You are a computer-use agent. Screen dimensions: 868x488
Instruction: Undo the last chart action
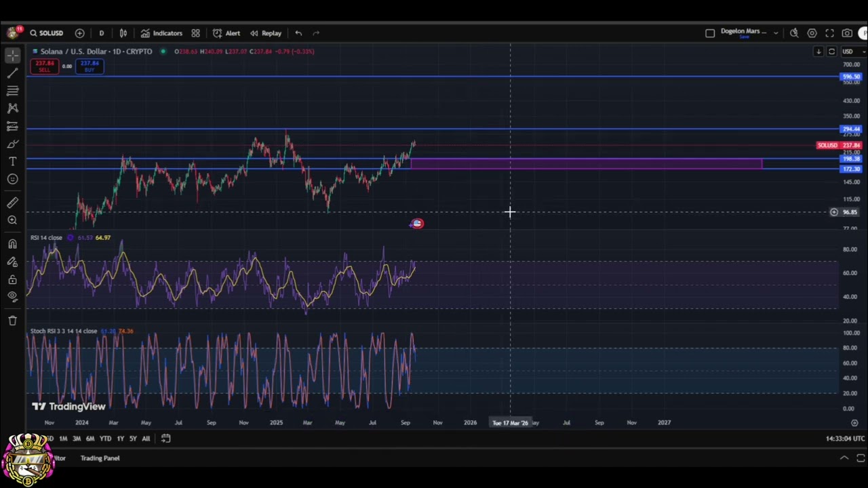coord(298,33)
